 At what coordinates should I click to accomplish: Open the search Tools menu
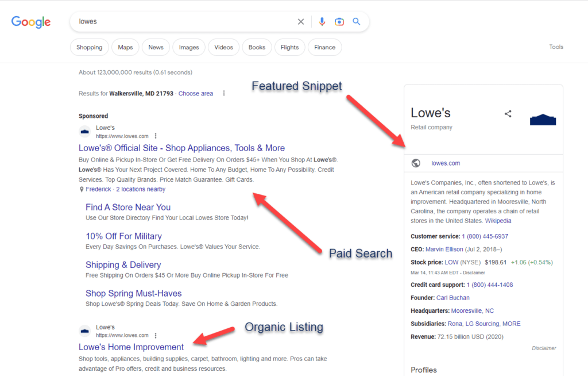556,47
